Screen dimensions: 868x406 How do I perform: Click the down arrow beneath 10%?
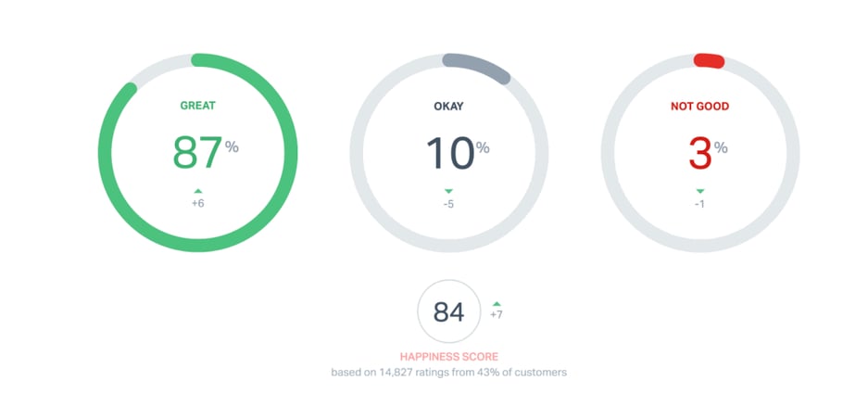[448, 191]
